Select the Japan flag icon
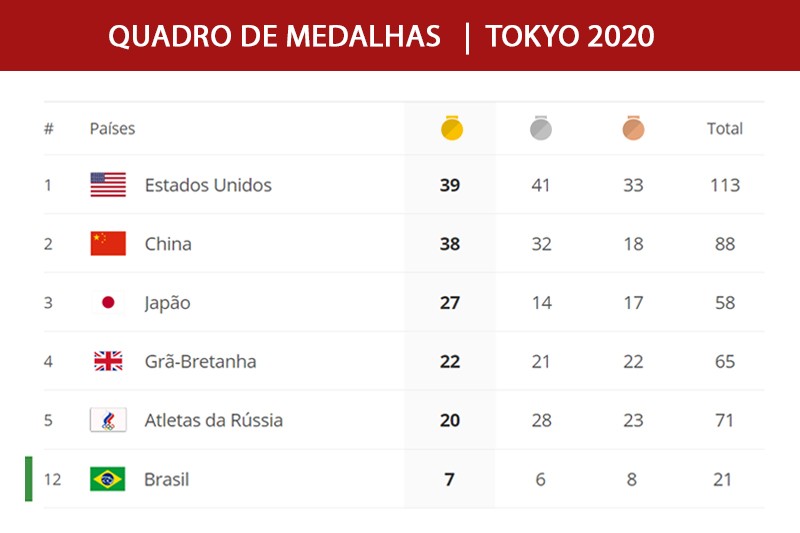Viewport: 800px width, 533px height. click(x=108, y=302)
